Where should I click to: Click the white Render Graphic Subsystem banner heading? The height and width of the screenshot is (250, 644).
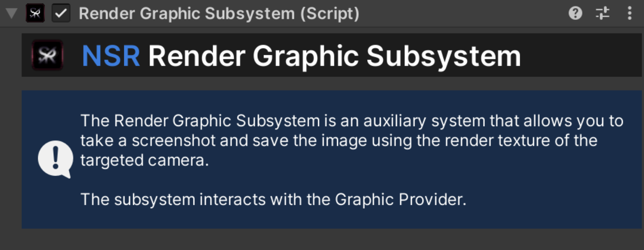point(334,57)
